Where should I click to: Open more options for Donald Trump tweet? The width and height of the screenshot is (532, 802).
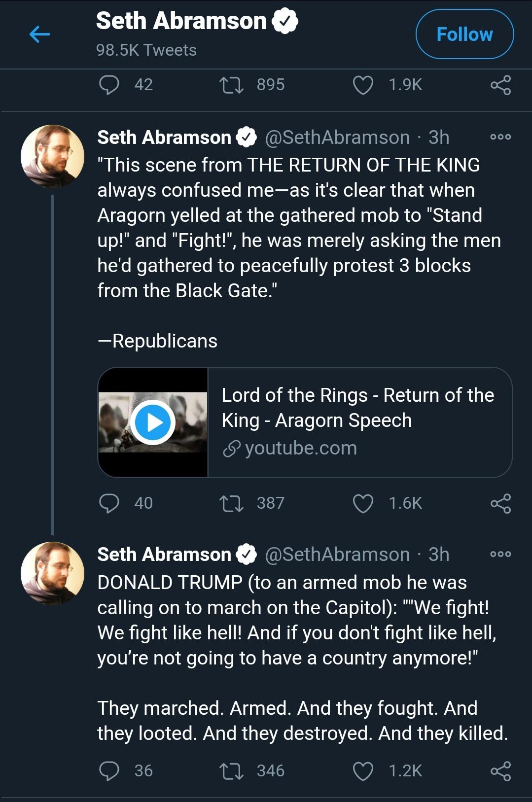pyautogui.click(x=500, y=554)
